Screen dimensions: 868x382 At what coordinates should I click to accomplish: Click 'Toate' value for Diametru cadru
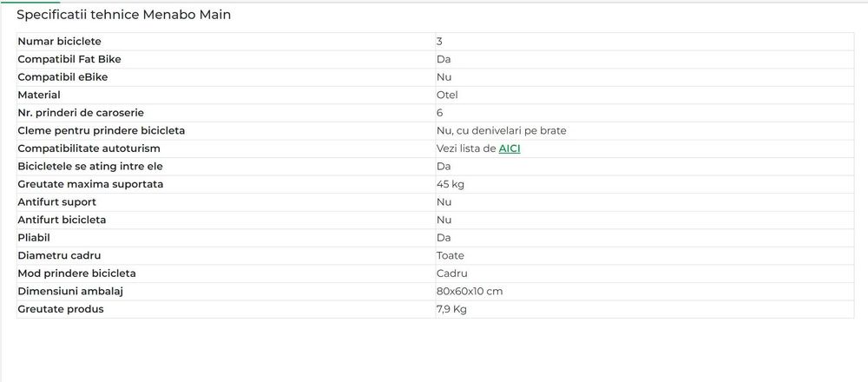(x=450, y=256)
